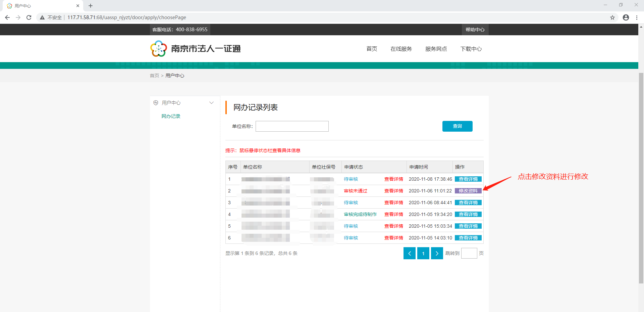Click the 查询 search button
Screen dimensions: 644x312
457,126
